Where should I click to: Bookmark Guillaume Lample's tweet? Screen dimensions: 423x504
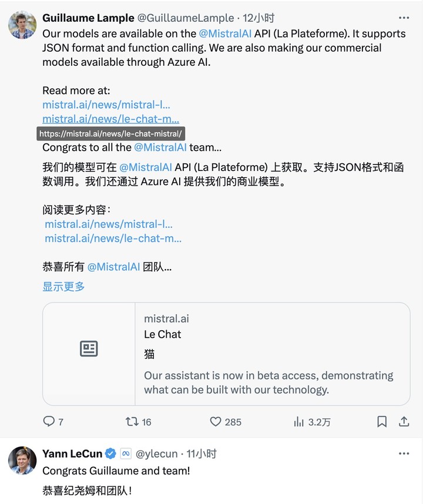click(382, 421)
